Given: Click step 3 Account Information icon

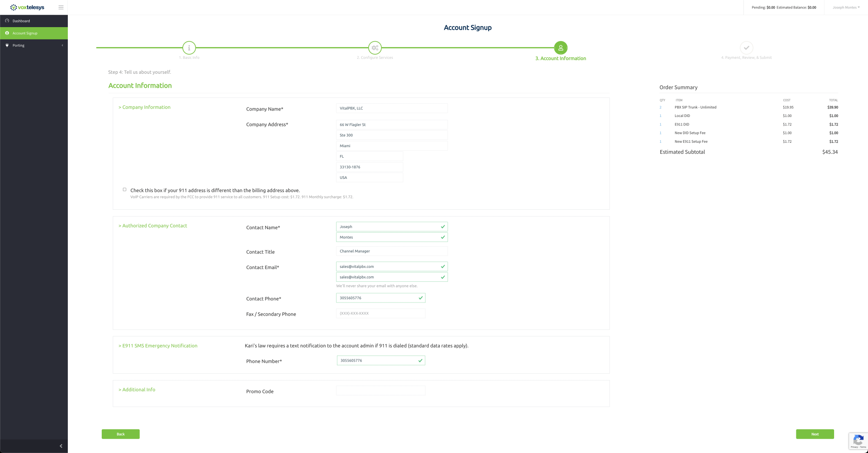Looking at the screenshot, I should pos(560,48).
